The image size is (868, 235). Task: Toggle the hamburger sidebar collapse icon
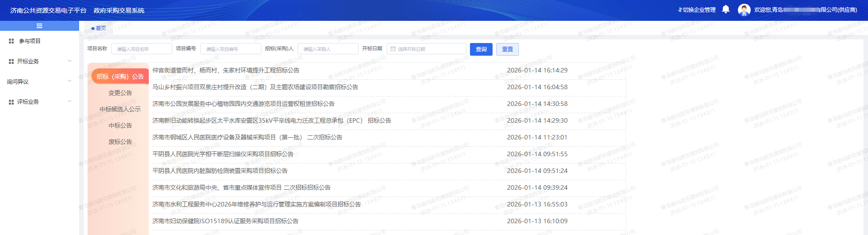[x=39, y=26]
